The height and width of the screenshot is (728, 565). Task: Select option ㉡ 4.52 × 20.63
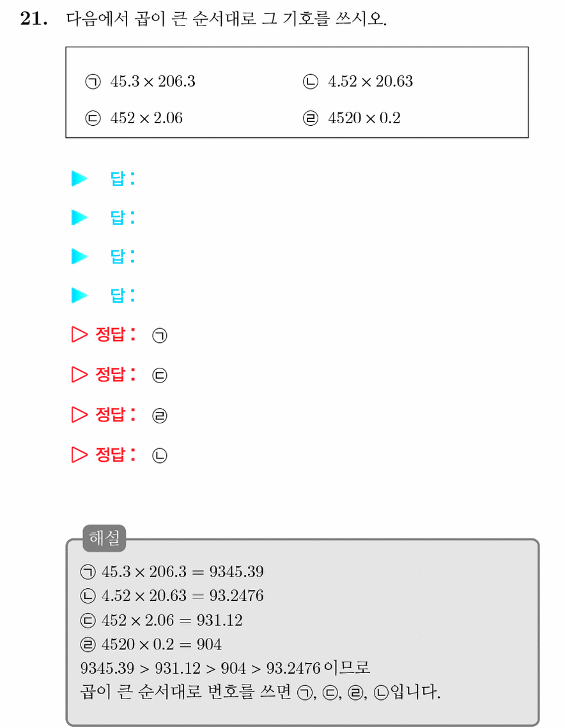358,82
